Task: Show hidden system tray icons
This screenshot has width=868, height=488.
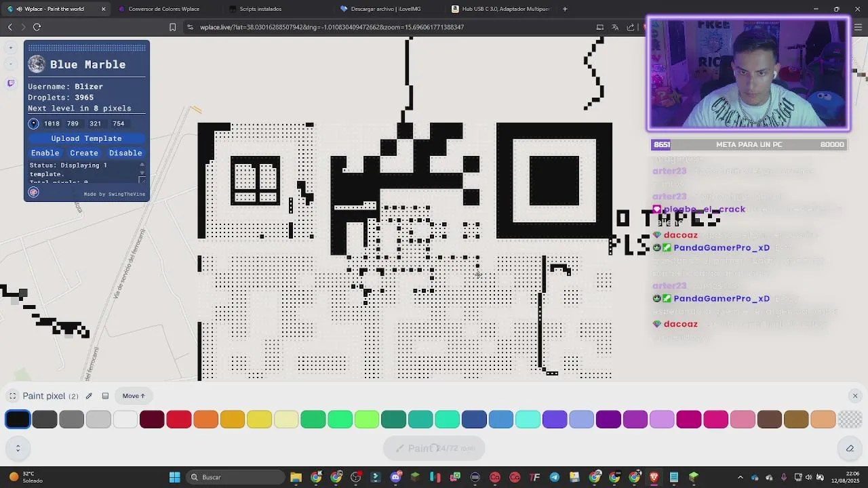Action: coord(740,477)
